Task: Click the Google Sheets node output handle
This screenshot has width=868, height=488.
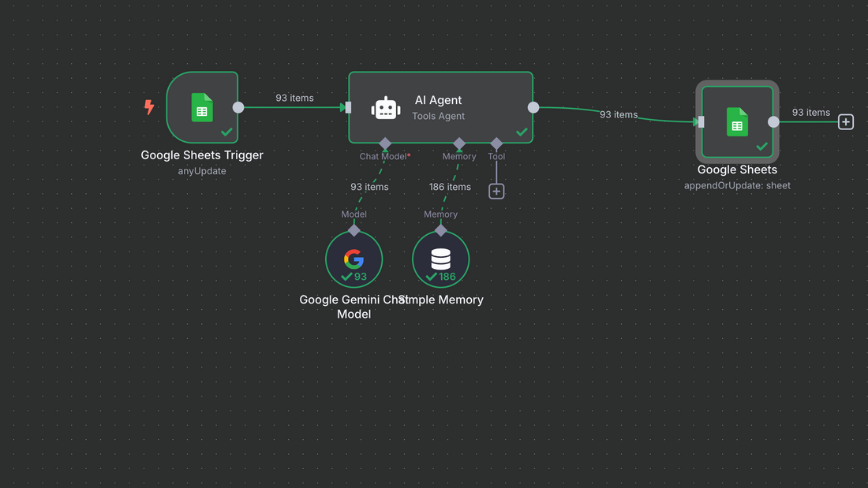Action: pyautogui.click(x=773, y=122)
